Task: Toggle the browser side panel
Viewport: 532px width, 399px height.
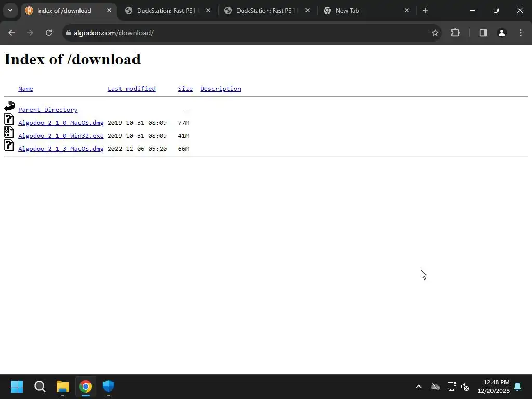Action: pyautogui.click(x=483, y=33)
